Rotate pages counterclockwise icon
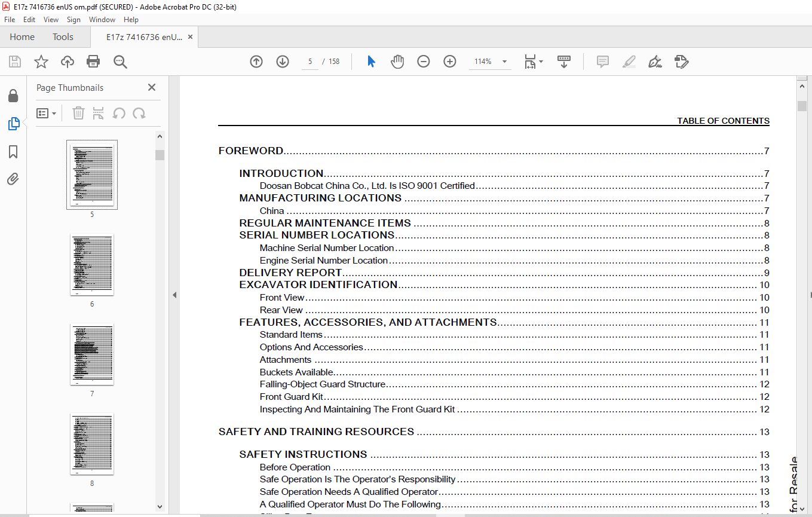 [x=119, y=113]
